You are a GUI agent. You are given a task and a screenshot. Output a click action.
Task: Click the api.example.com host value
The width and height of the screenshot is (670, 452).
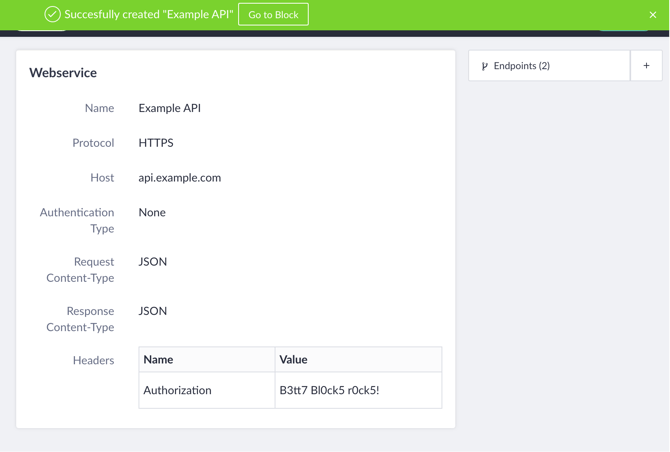click(180, 178)
